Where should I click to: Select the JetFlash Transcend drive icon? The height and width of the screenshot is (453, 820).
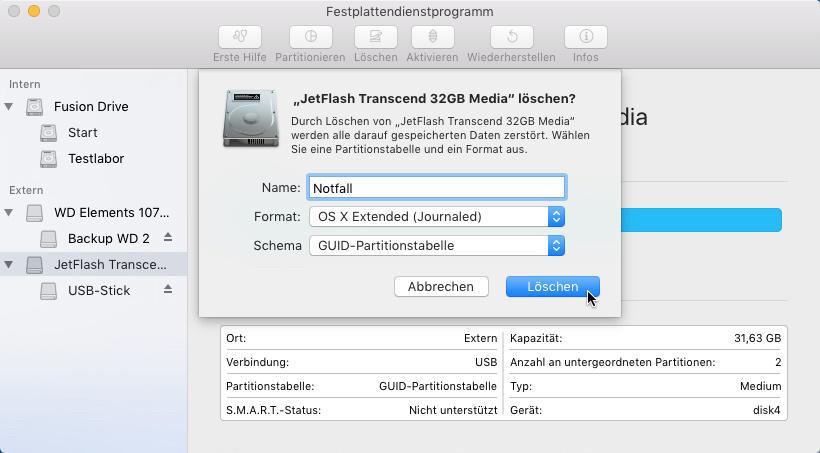point(35,265)
